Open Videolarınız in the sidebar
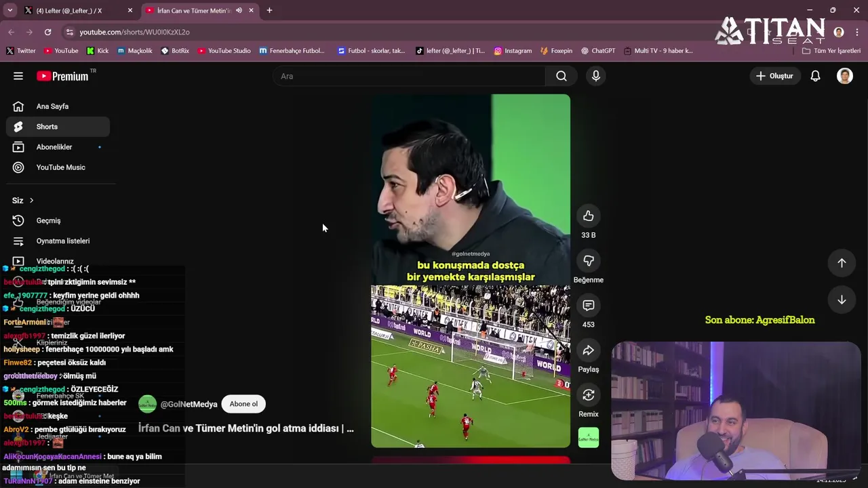The image size is (868, 488). pos(58,261)
